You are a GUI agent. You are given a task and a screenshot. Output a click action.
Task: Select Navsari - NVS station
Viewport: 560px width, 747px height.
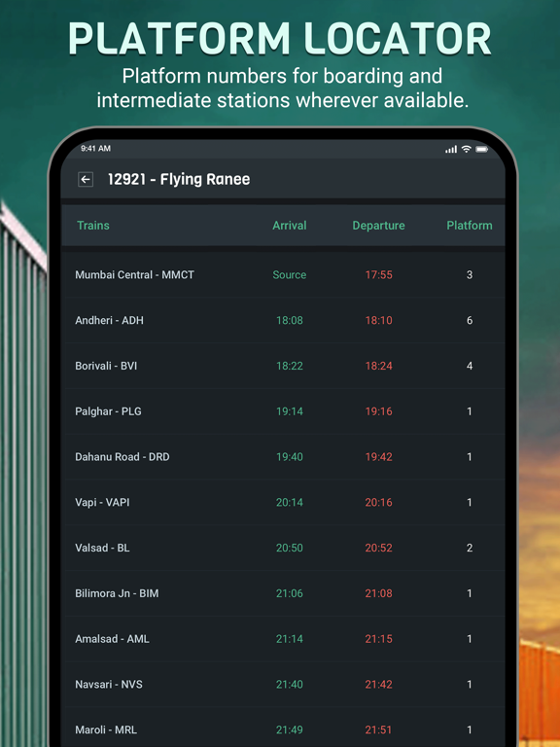[x=109, y=685]
